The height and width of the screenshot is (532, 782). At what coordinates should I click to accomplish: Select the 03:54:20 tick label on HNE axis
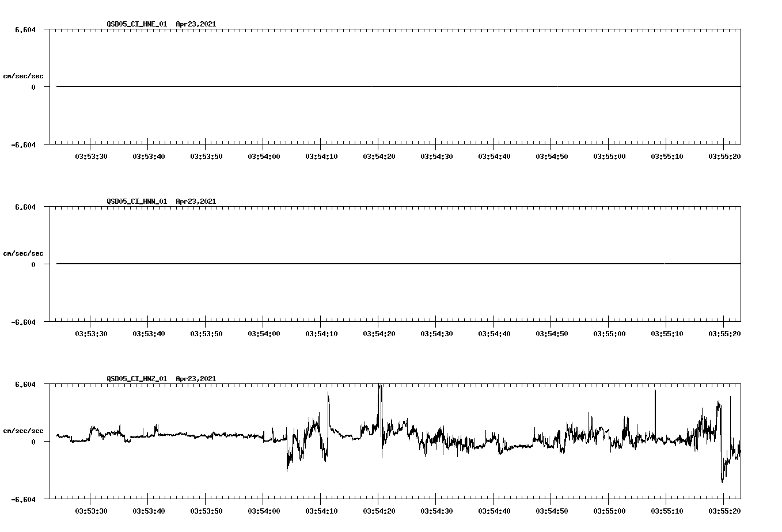378,155
